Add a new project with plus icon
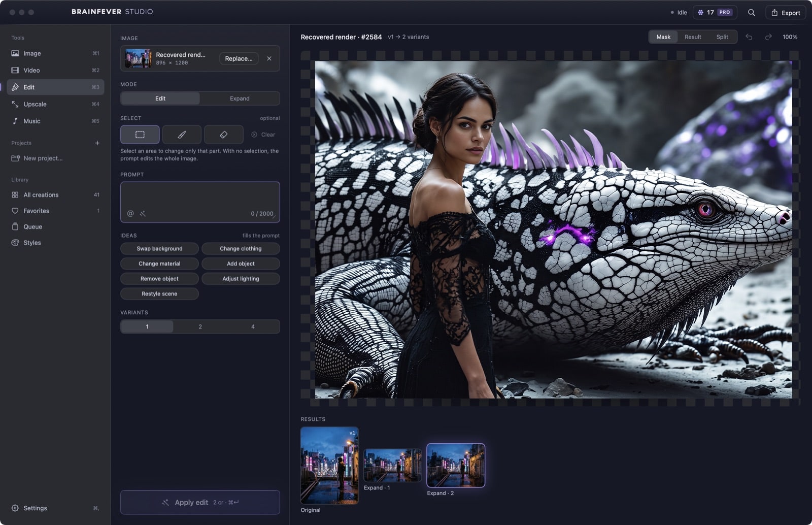The height and width of the screenshot is (525, 812). 97,143
